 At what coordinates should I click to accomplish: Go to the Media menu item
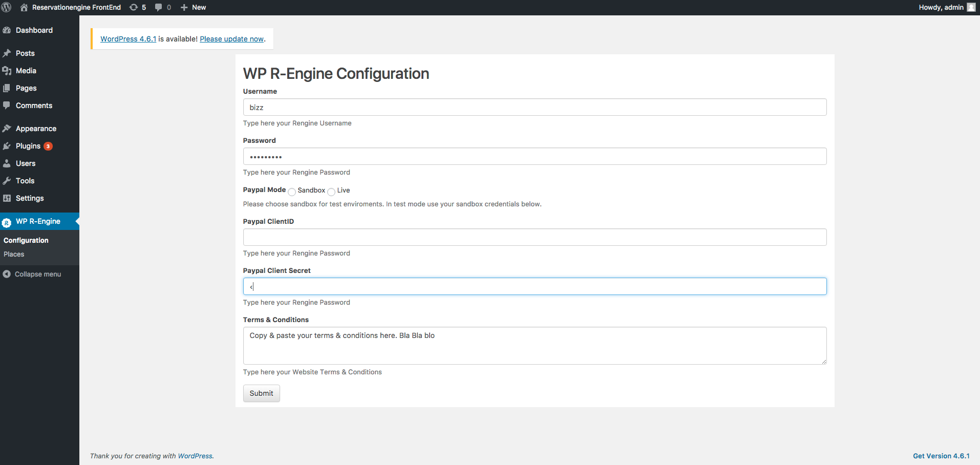[26, 71]
